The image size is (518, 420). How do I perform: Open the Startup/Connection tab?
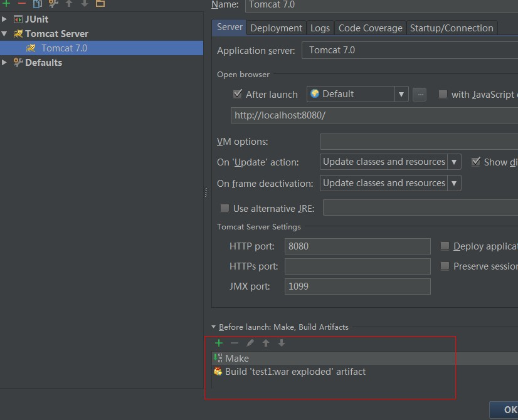point(452,28)
